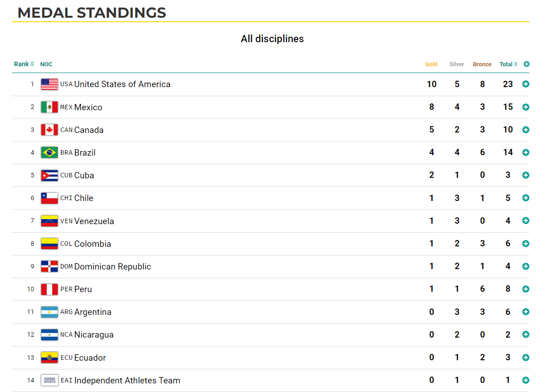Click the United States of America flag icon
Viewport: 553px width, 392px height.
pyautogui.click(x=49, y=84)
